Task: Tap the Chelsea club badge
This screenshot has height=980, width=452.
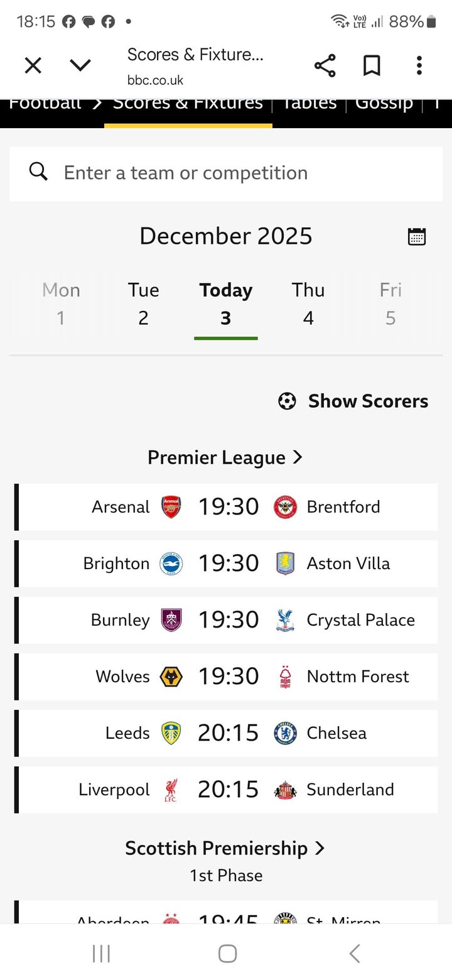Action: 285,733
